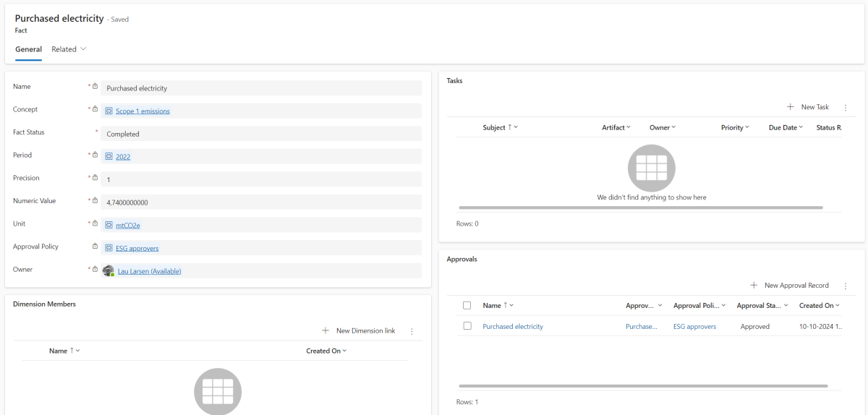868x415 pixels.
Task: Open more commands menu in Tasks
Action: point(845,107)
